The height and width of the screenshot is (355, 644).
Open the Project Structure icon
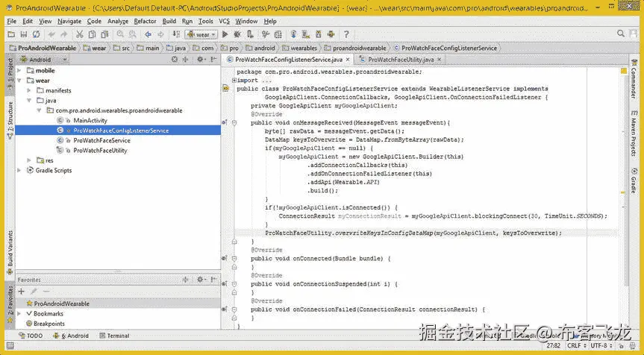pos(278,34)
